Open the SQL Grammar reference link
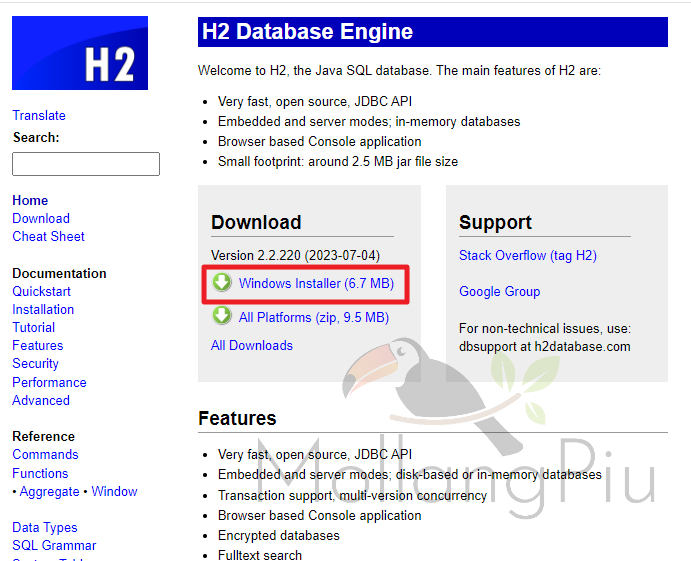This screenshot has height=561, width=691. click(54, 546)
